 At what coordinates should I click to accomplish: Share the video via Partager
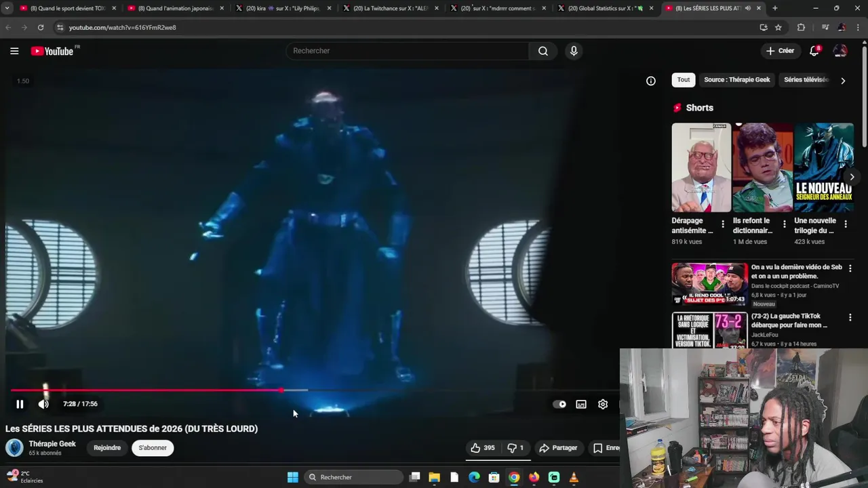click(558, 448)
